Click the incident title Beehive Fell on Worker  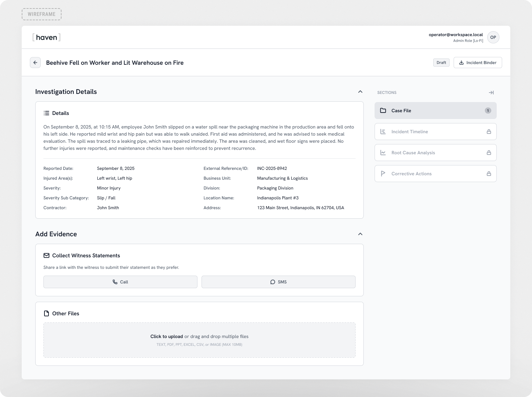click(x=115, y=63)
